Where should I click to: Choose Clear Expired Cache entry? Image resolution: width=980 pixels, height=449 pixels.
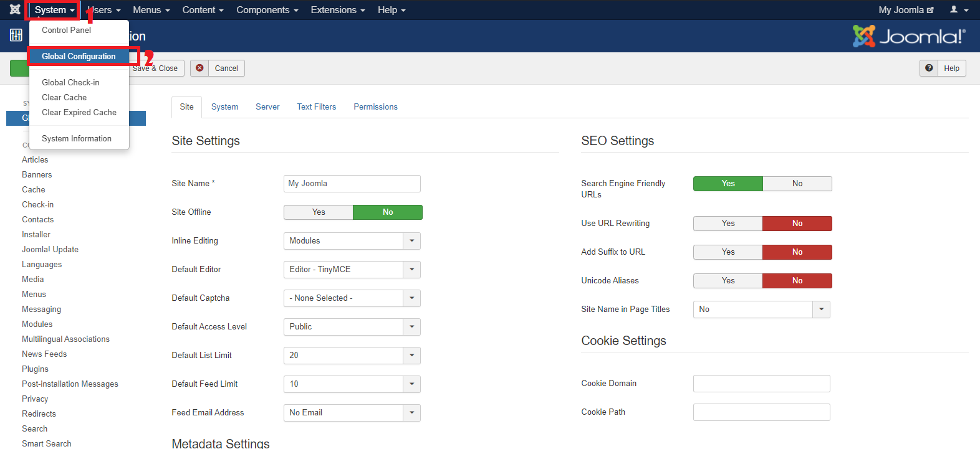[x=79, y=112]
